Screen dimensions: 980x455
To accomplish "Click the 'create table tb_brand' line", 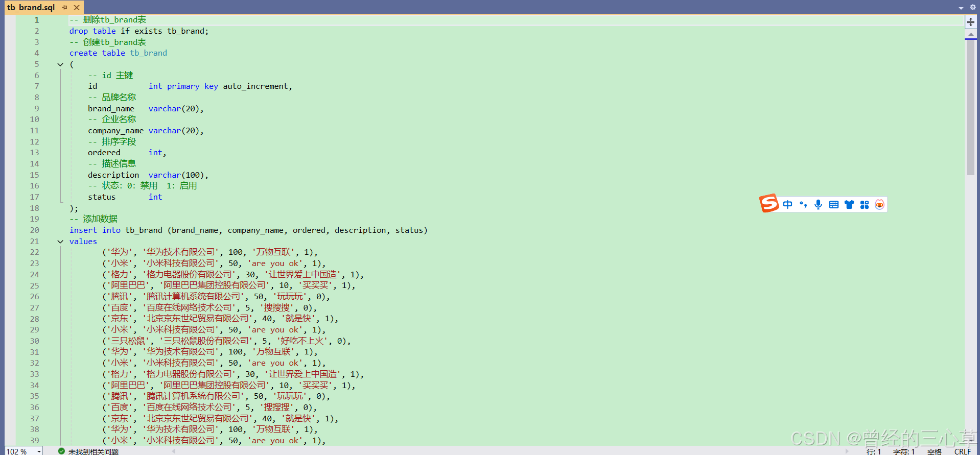I will 118,53.
